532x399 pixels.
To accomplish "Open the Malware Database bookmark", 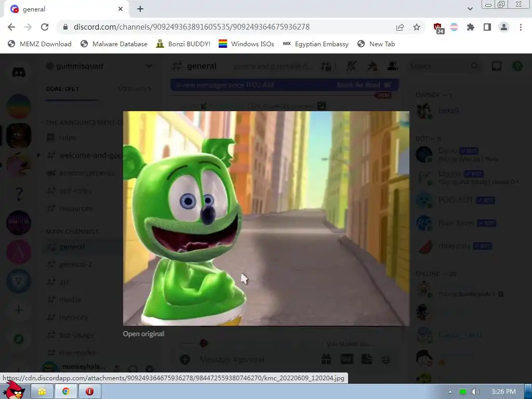I will pyautogui.click(x=114, y=44).
